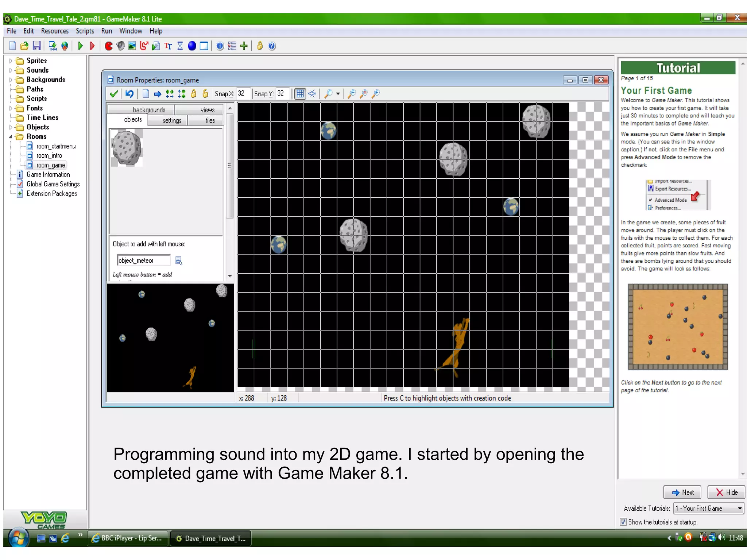The image size is (747, 560).
Task: Click the Create an object blue ball icon
Action: pos(192,46)
